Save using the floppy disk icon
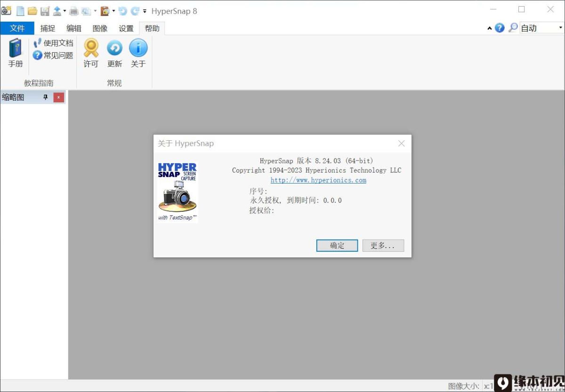 point(45,11)
